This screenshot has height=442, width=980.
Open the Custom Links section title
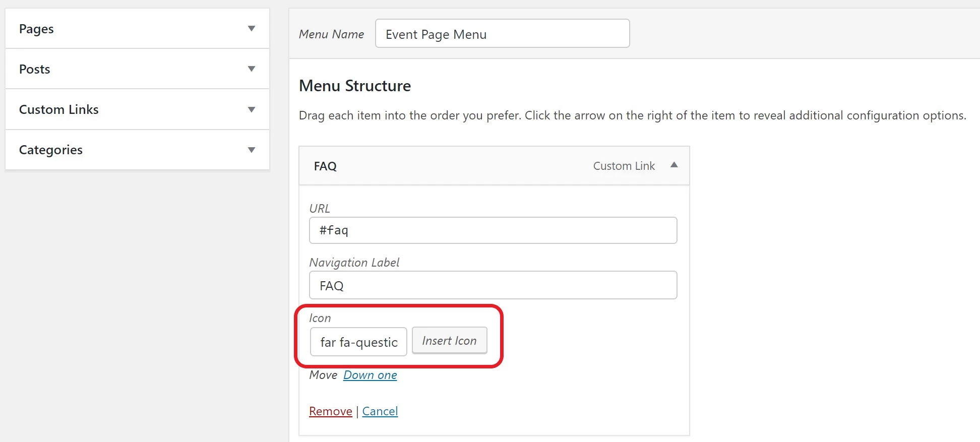click(59, 109)
